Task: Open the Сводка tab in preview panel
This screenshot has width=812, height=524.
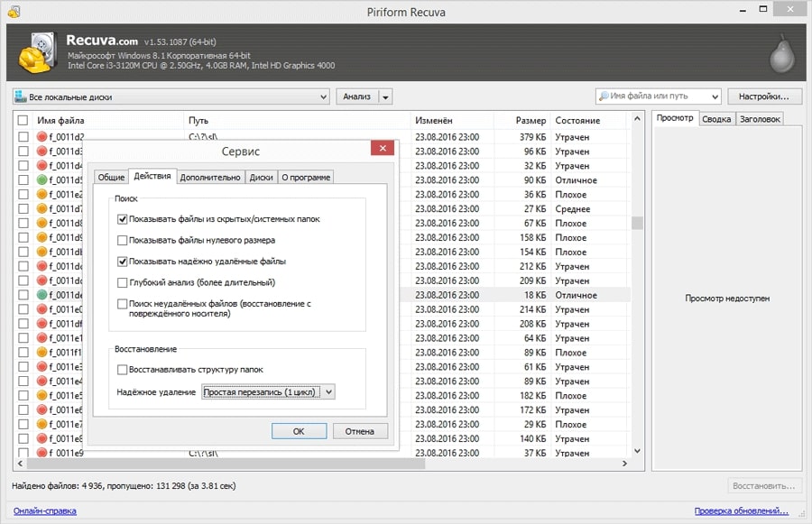Action: tap(716, 119)
